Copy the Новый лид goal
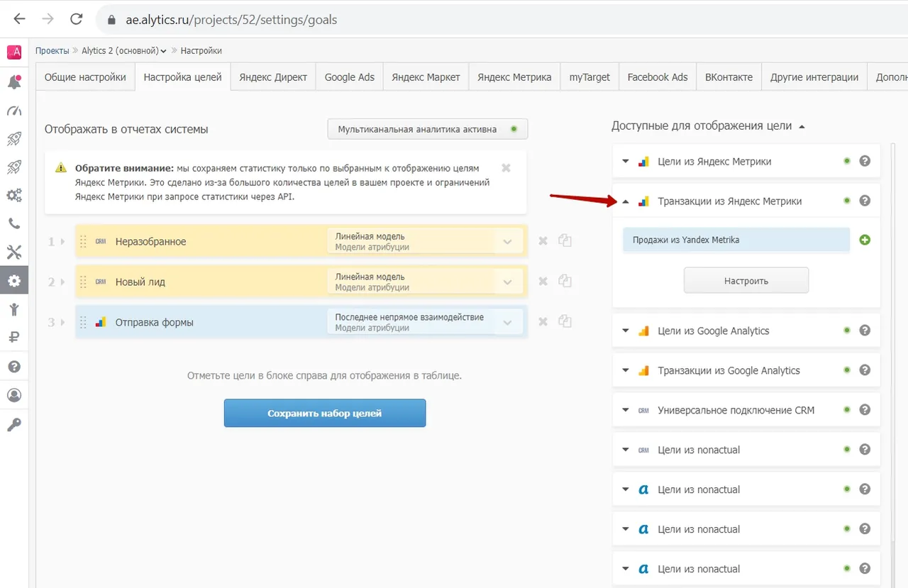Image resolution: width=908 pixels, height=588 pixels. [x=565, y=282]
